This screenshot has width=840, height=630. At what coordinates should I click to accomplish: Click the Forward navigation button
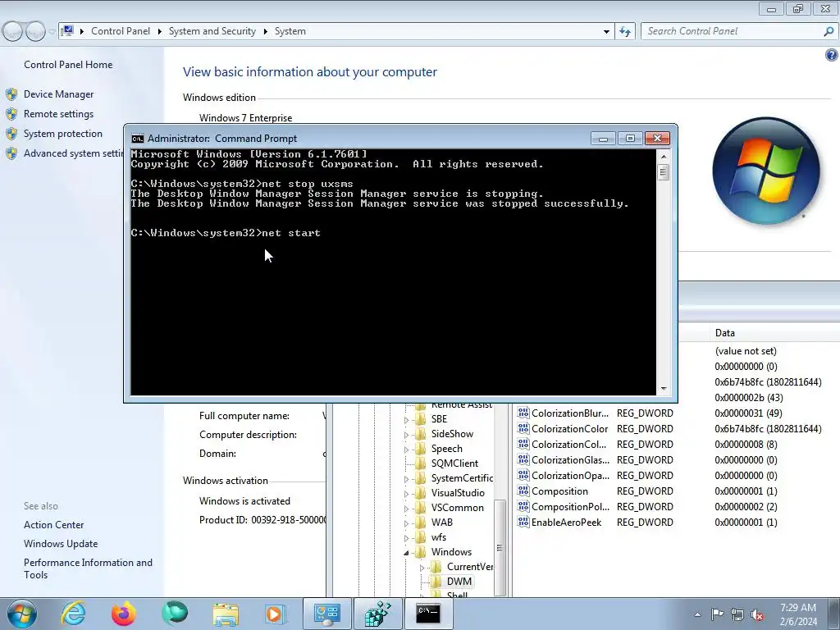[x=35, y=32]
